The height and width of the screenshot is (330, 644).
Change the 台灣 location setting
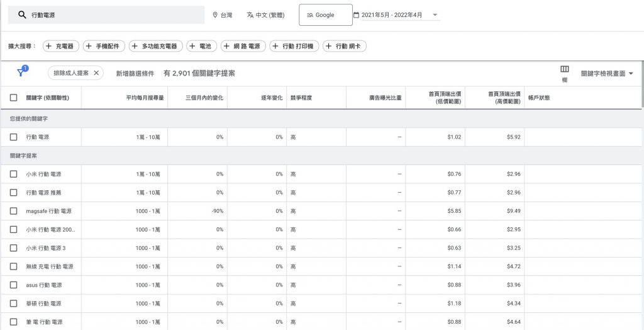pos(222,15)
